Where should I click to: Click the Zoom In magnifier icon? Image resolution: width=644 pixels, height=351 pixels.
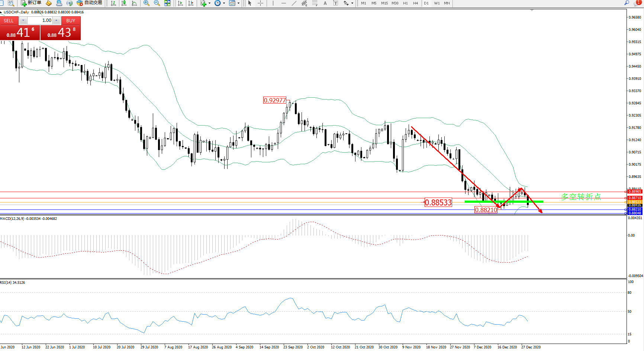click(x=146, y=3)
